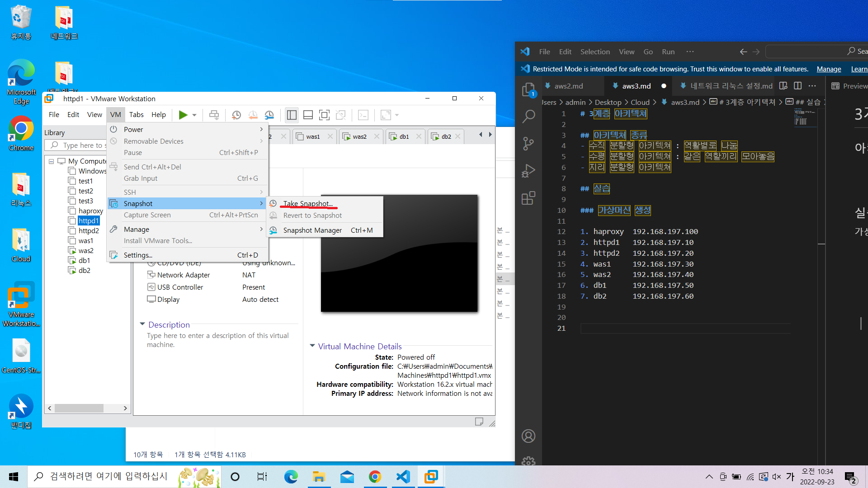Collapse the My Computer tree node
The height and width of the screenshot is (488, 868).
pos(51,161)
